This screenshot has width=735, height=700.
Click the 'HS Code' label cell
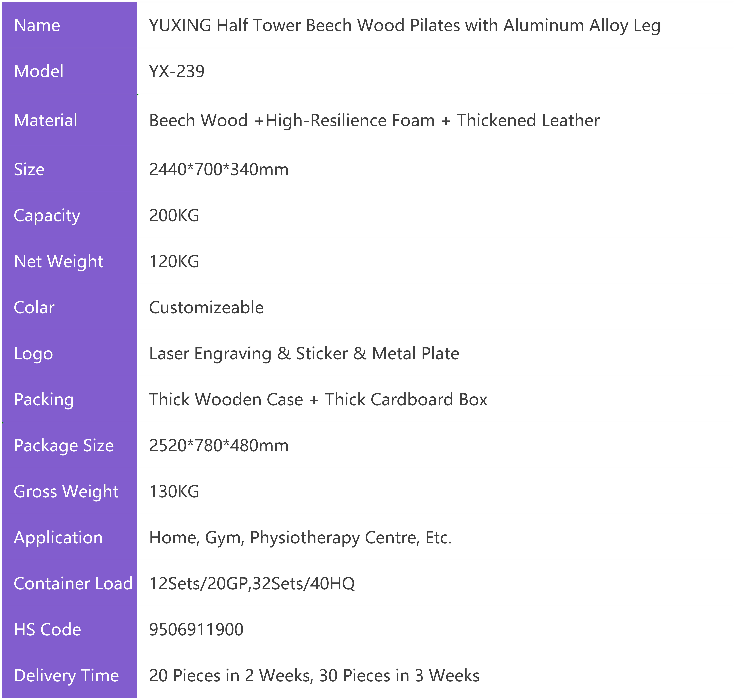click(69, 629)
